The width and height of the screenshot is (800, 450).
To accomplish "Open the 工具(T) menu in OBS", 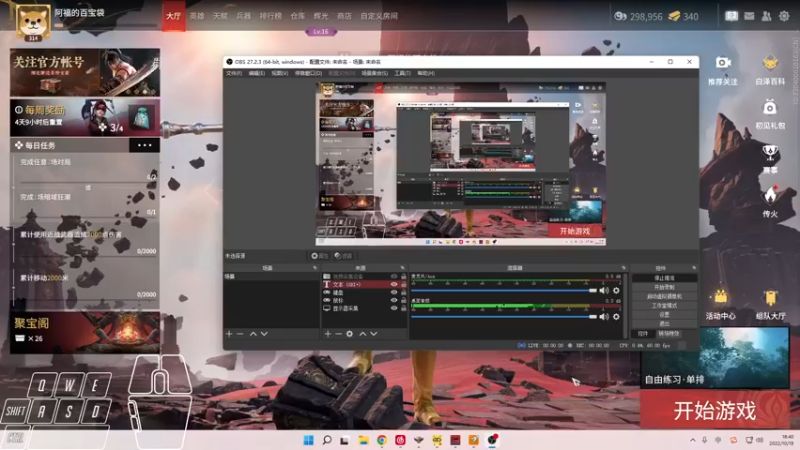I will tap(403, 73).
